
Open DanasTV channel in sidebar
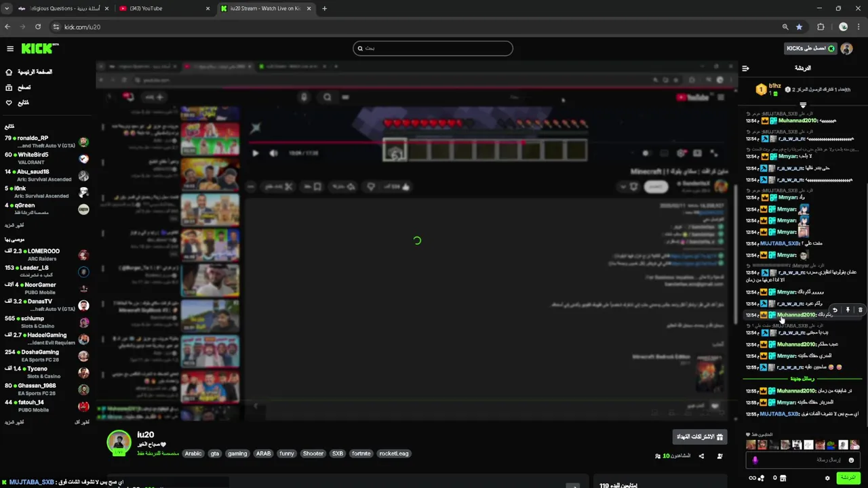(47, 305)
